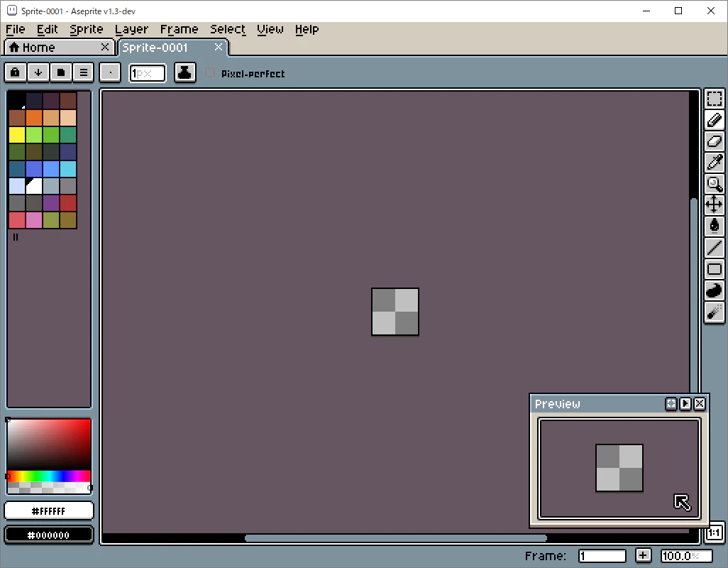
Task: Select the Rectangular Marquee tool
Action: coord(714,99)
